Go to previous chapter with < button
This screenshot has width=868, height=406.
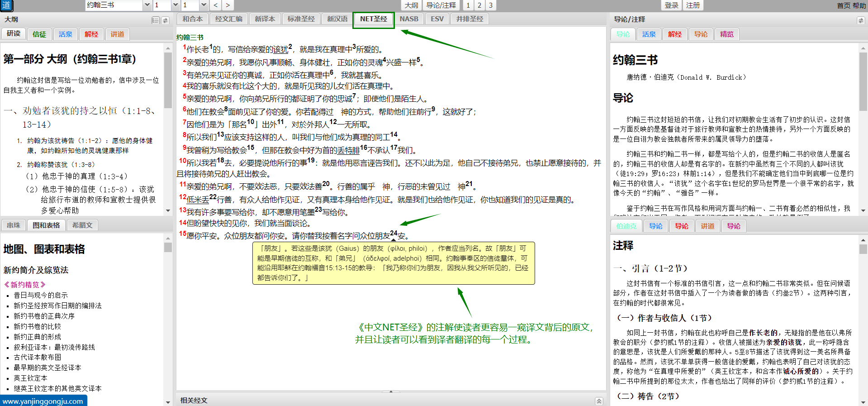coord(216,5)
